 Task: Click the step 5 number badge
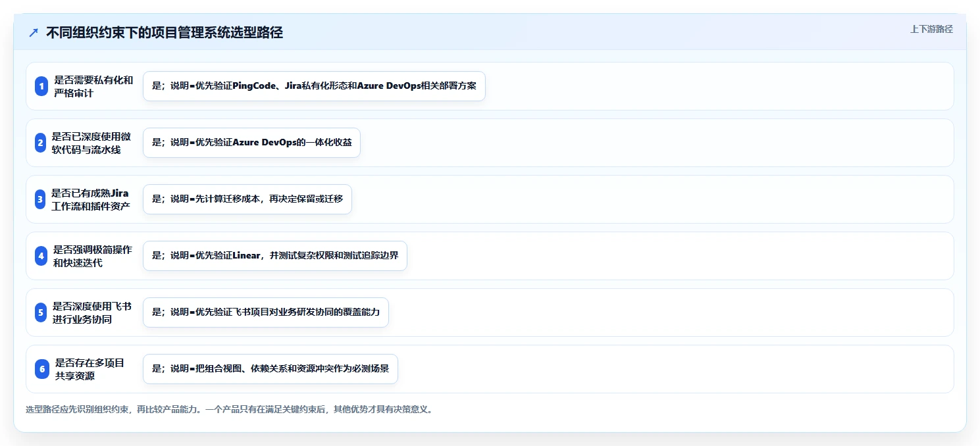(x=41, y=312)
